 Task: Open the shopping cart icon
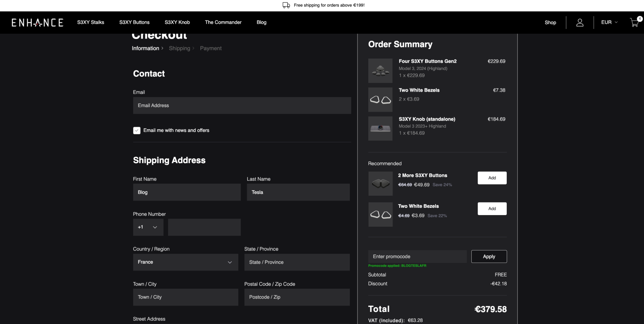(x=635, y=23)
